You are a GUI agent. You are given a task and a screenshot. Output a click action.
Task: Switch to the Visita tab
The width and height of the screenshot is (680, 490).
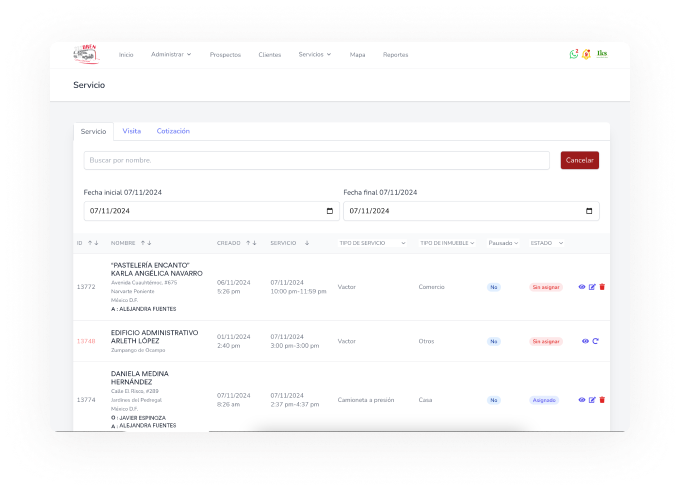coord(131,131)
